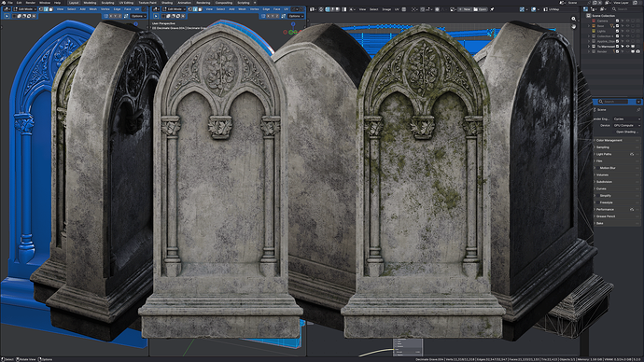Click Open Shading Language option
Image resolution: width=644 pixels, height=362 pixels.
pos(627,132)
